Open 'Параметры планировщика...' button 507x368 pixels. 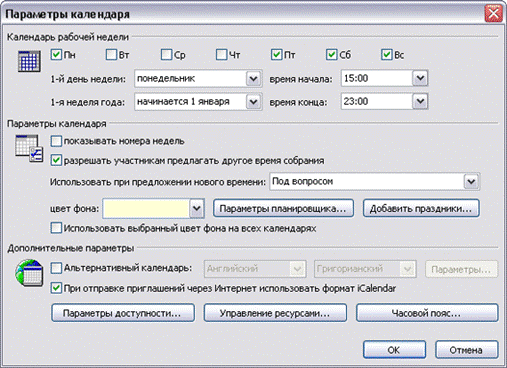pyautogui.click(x=283, y=209)
